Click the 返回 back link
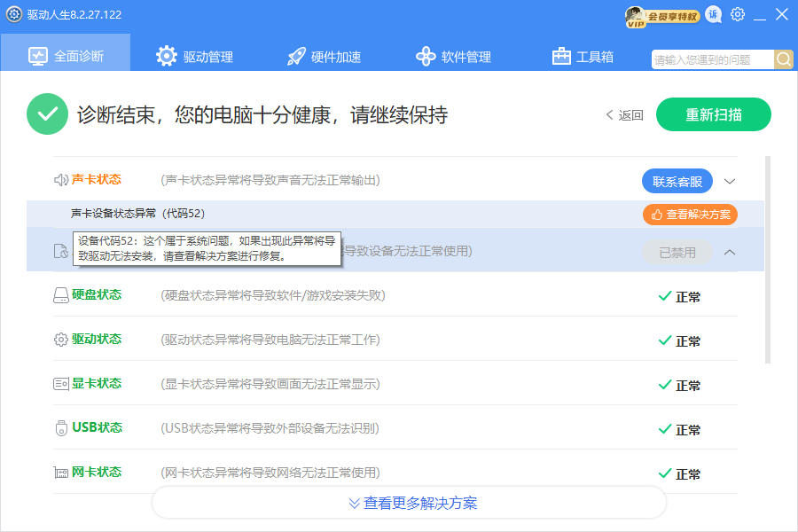 624,115
